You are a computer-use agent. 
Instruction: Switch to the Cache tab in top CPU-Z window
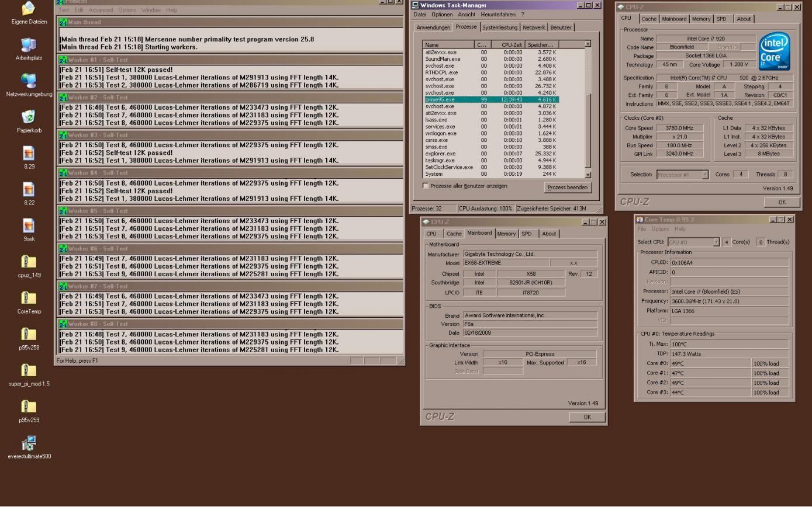click(x=649, y=19)
